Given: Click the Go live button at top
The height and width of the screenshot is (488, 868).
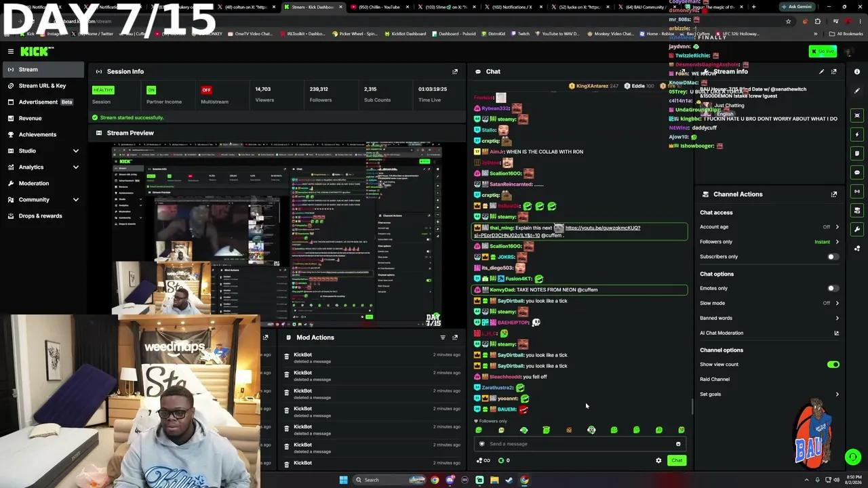Looking at the screenshot, I should (x=823, y=52).
